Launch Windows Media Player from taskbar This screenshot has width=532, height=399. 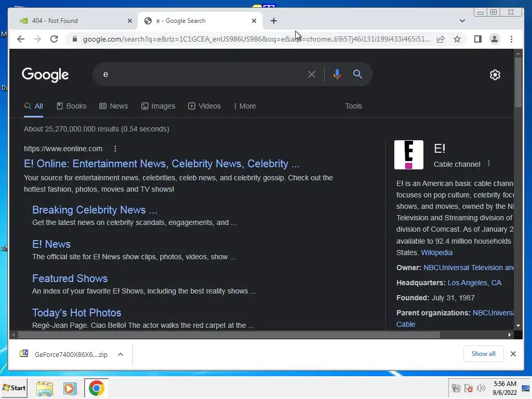pos(70,388)
